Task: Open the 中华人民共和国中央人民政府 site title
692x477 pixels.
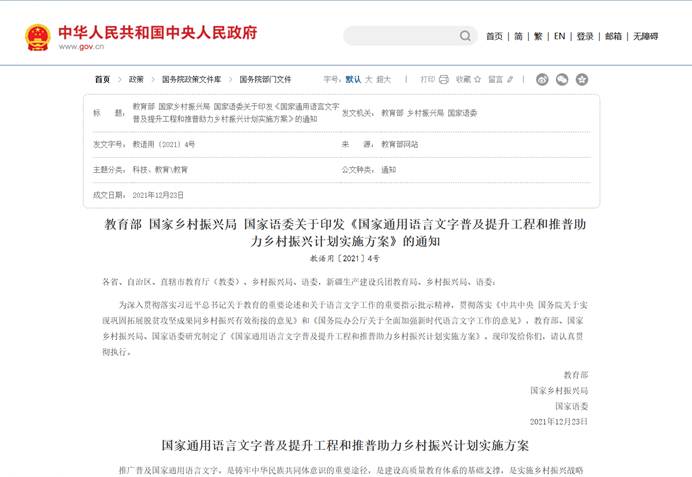Action: click(158, 33)
